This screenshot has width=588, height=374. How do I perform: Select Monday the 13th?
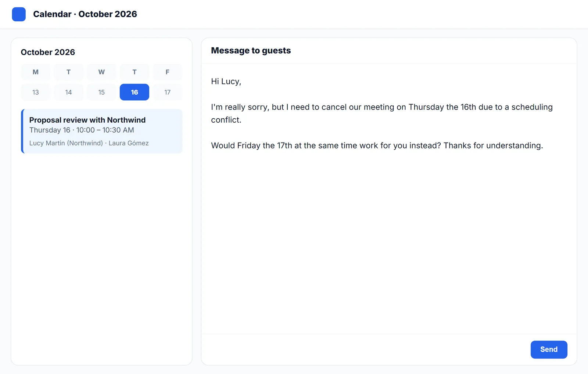36,92
